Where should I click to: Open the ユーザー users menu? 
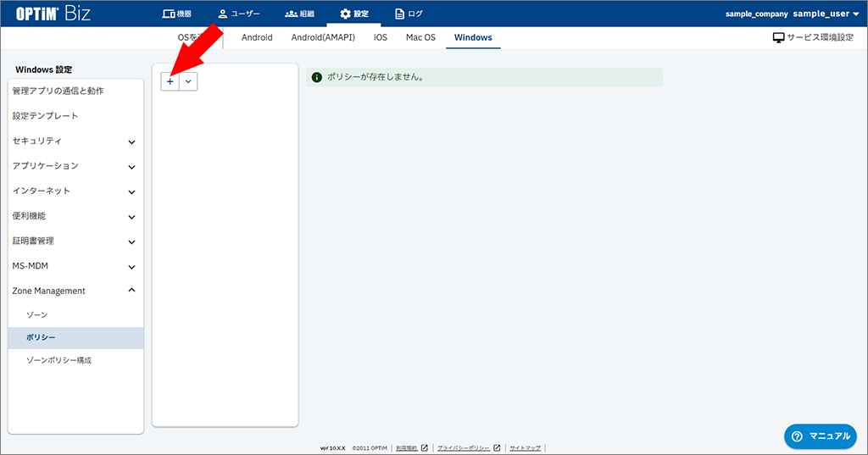238,14
